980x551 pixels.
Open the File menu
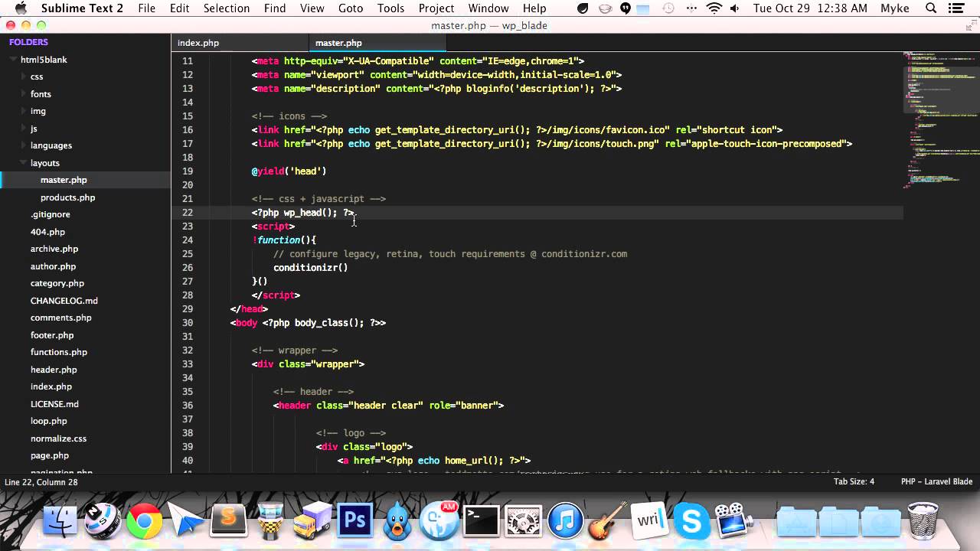pos(146,8)
